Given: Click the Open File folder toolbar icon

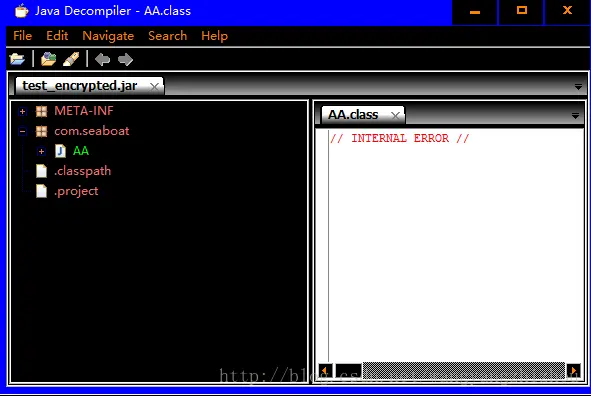Looking at the screenshot, I should point(17,59).
